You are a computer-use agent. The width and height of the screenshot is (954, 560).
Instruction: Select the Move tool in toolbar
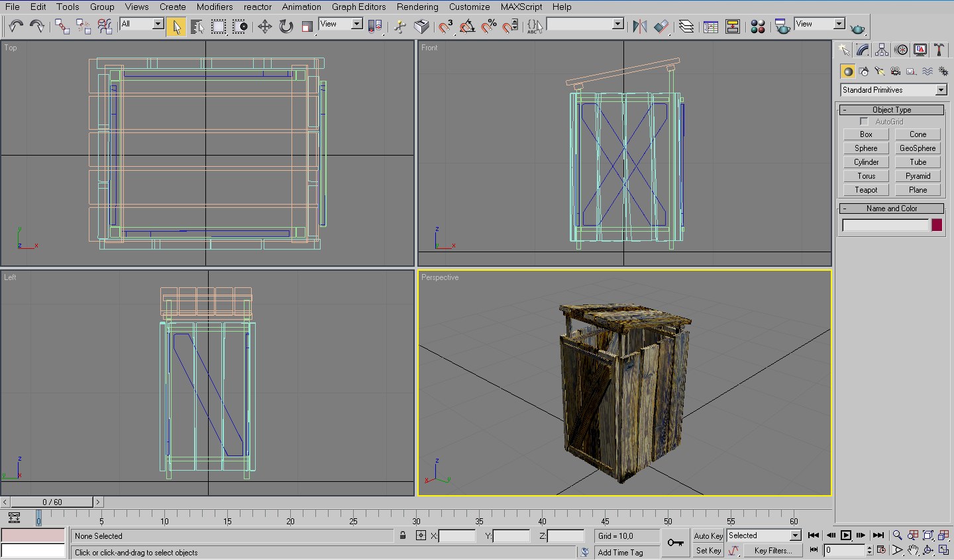click(264, 26)
